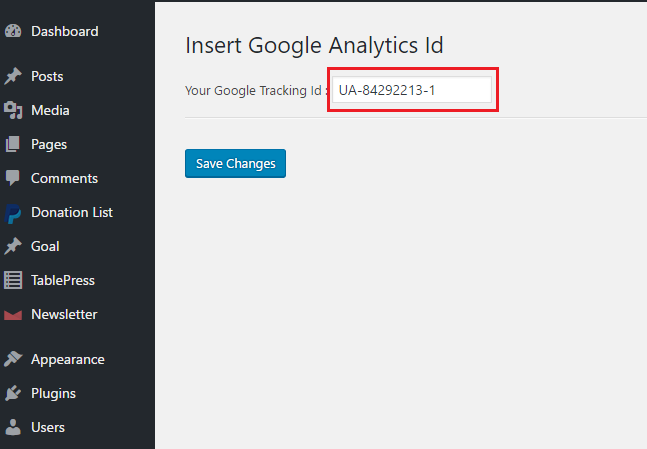Click the Users person icon
The image size is (647, 449).
point(13,427)
